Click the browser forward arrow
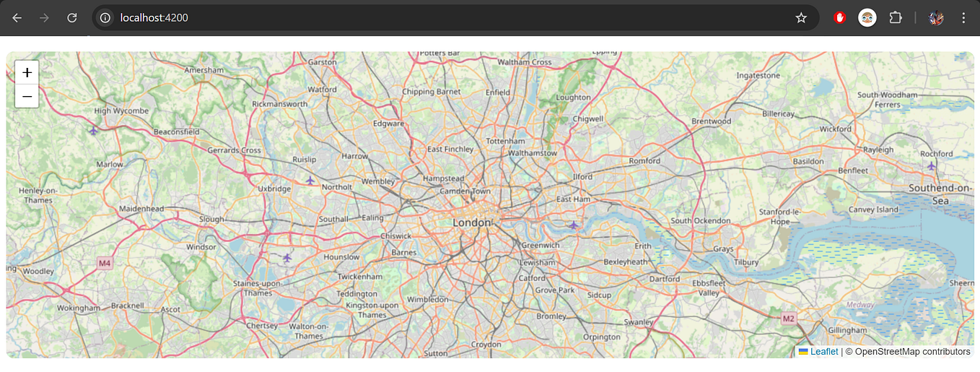 pyautogui.click(x=44, y=17)
